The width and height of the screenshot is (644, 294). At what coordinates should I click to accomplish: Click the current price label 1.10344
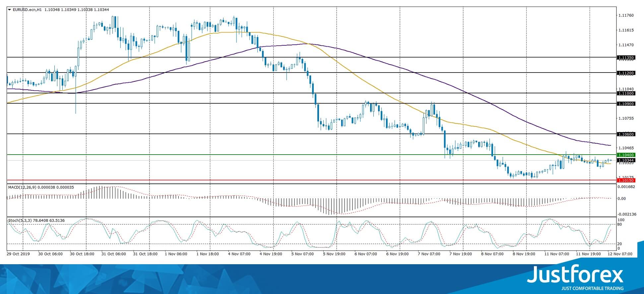point(625,160)
